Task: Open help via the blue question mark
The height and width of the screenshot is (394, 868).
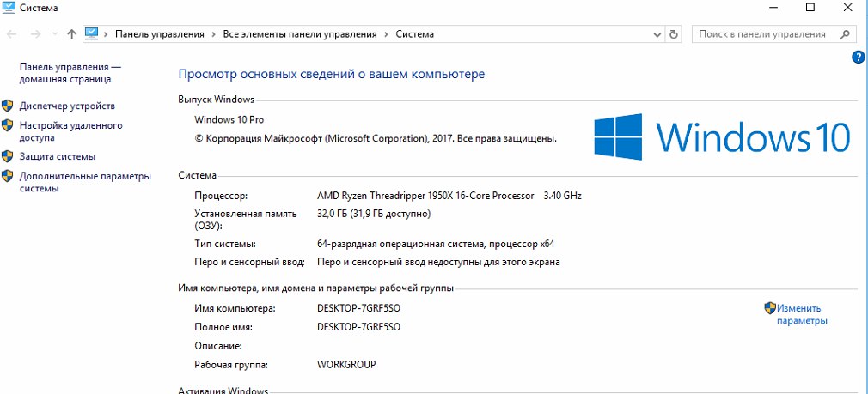Action: tap(858, 57)
